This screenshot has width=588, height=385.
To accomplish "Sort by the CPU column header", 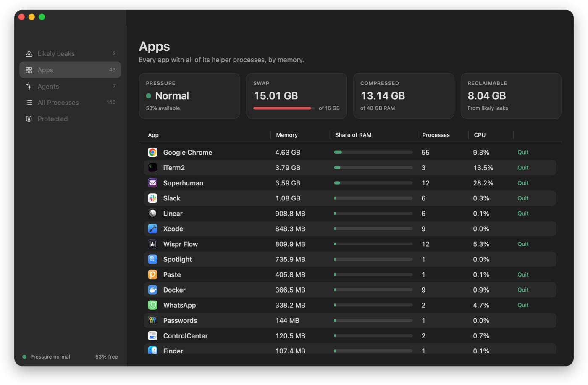I will tap(480, 135).
